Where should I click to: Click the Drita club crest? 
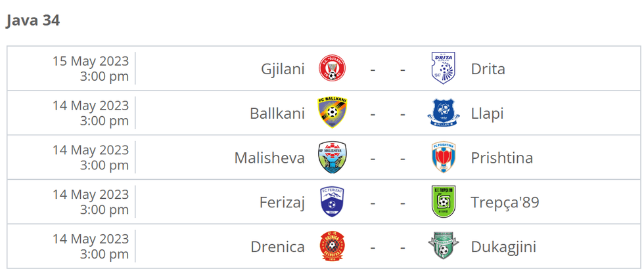click(x=442, y=68)
